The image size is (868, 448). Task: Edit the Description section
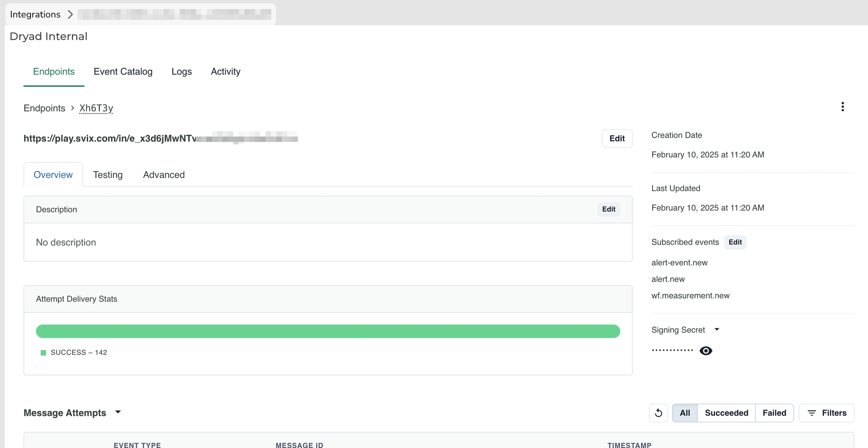point(608,209)
